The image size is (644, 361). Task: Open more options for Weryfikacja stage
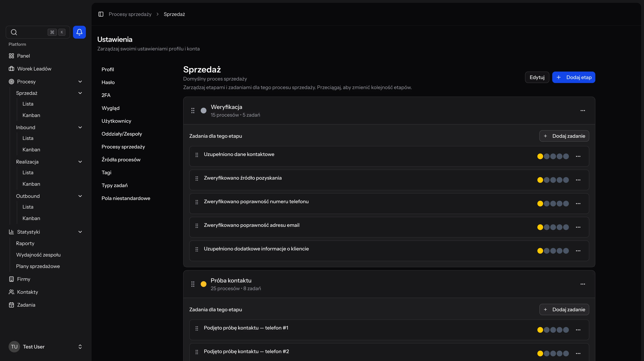pyautogui.click(x=582, y=111)
